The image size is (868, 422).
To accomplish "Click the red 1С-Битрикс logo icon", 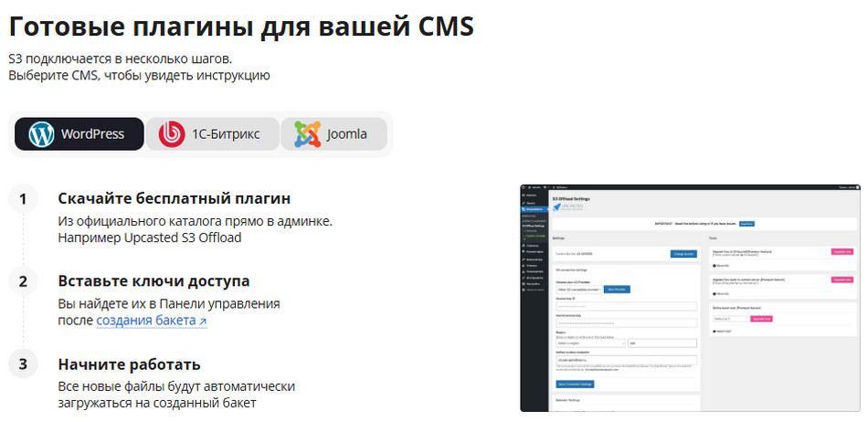I will click(x=172, y=134).
